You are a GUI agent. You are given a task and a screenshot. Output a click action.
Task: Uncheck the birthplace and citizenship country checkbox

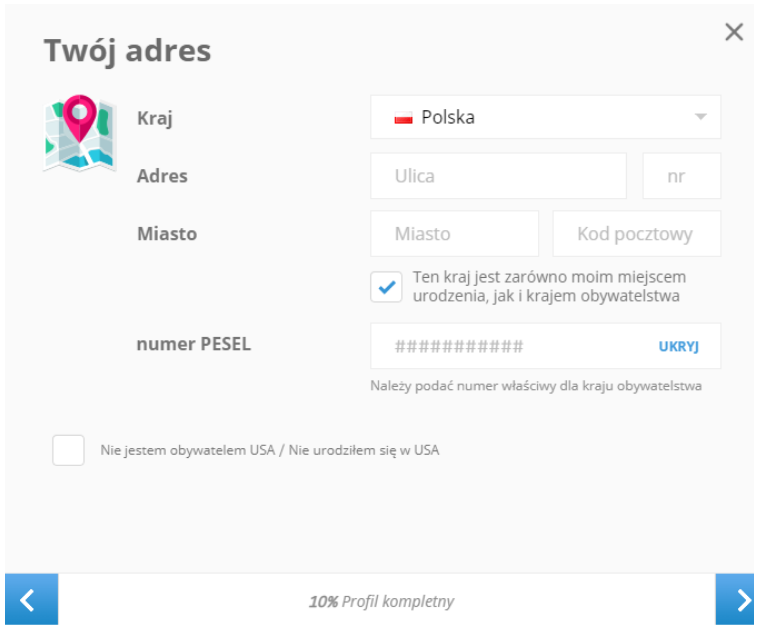click(x=385, y=287)
